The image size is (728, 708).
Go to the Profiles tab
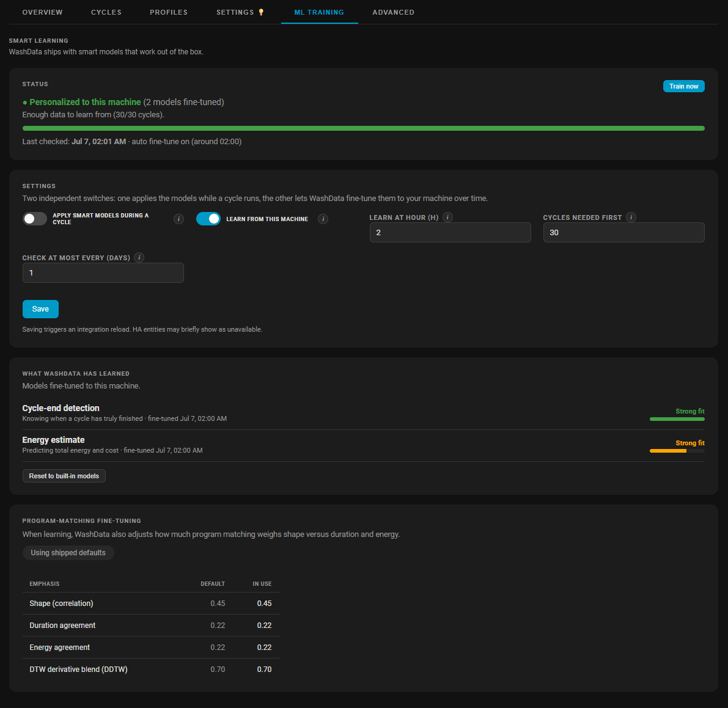pyautogui.click(x=169, y=12)
